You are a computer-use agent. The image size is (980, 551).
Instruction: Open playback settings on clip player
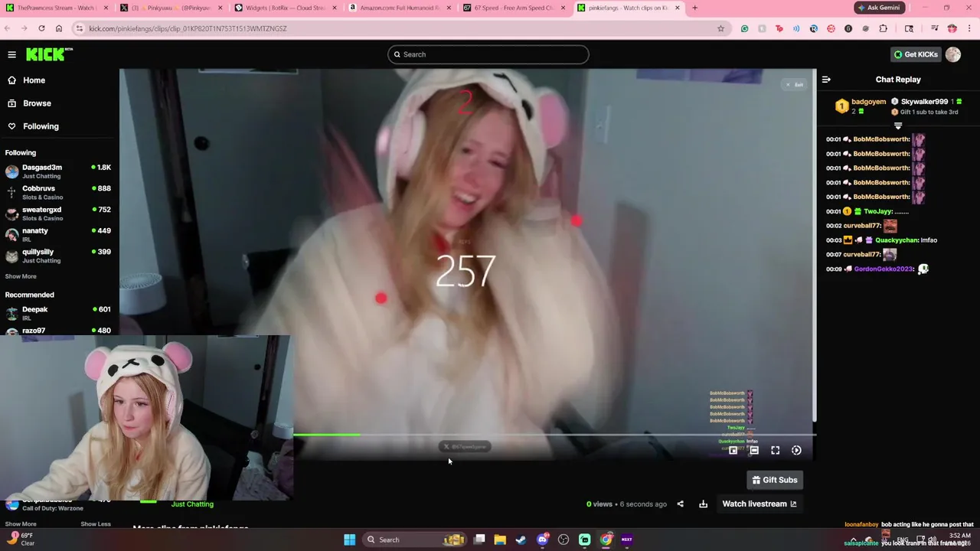[796, 451]
